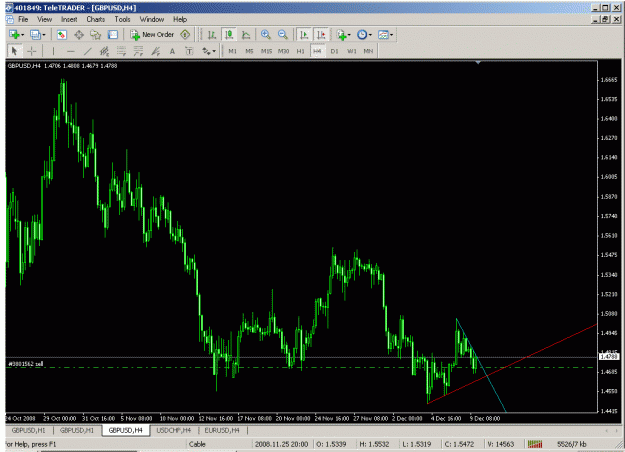The width and height of the screenshot is (625, 452).
Task: Open the Profiles dropdown
Action: coord(38,35)
